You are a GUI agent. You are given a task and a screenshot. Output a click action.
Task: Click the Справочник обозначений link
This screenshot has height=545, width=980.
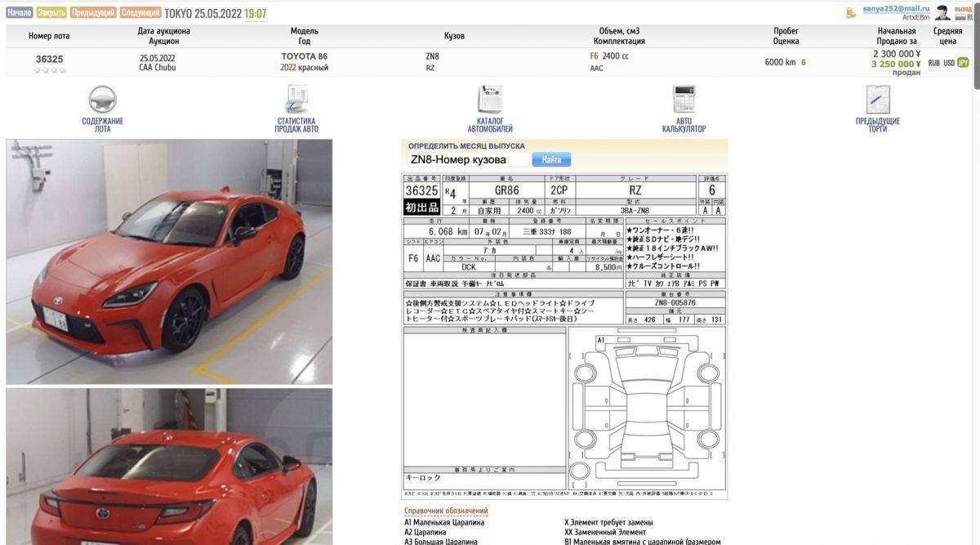tap(446, 511)
